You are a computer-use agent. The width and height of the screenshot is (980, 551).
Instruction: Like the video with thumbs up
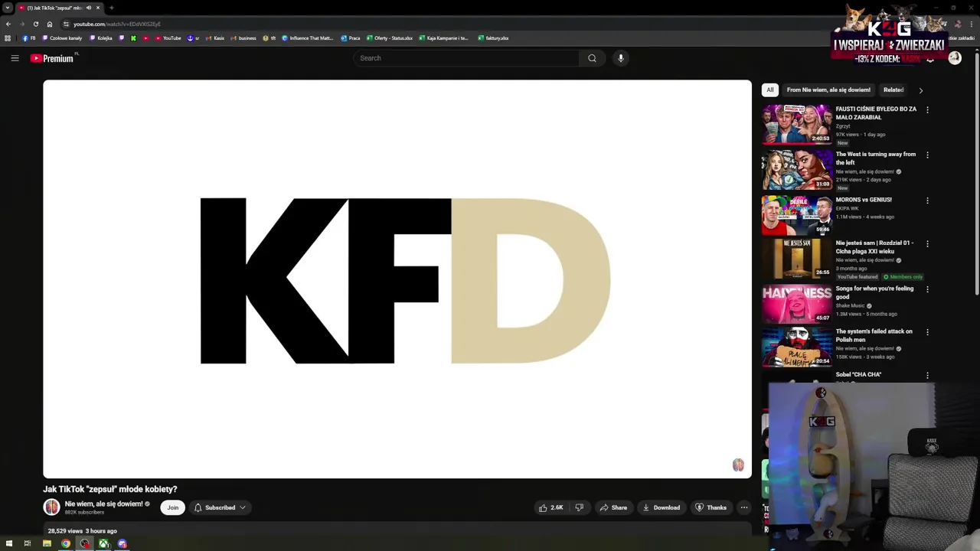550,507
